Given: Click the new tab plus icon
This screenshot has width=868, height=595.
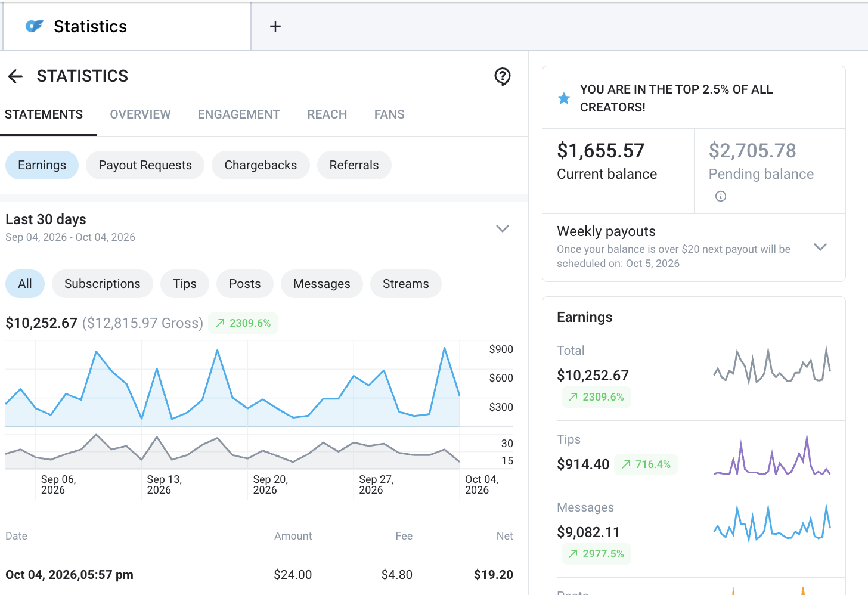Looking at the screenshot, I should [x=275, y=26].
